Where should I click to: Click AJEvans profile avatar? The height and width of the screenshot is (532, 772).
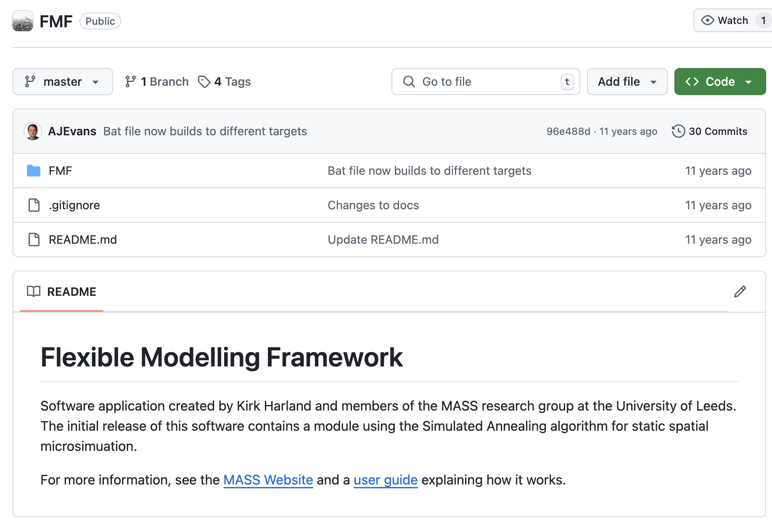pos(33,131)
